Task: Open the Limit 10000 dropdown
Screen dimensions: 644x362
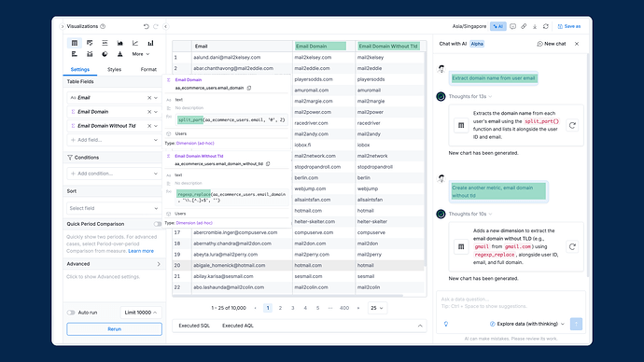Action: pyautogui.click(x=140, y=313)
